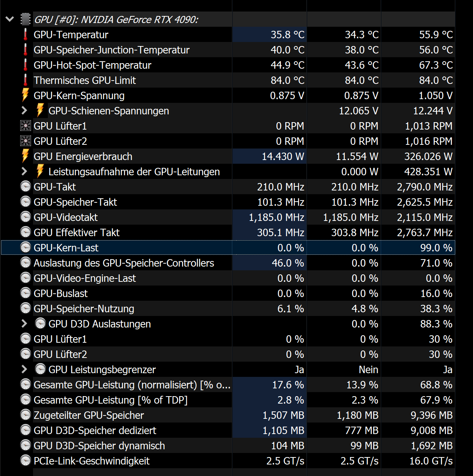Click the clock icon for GPU-Buslast

[25, 293]
